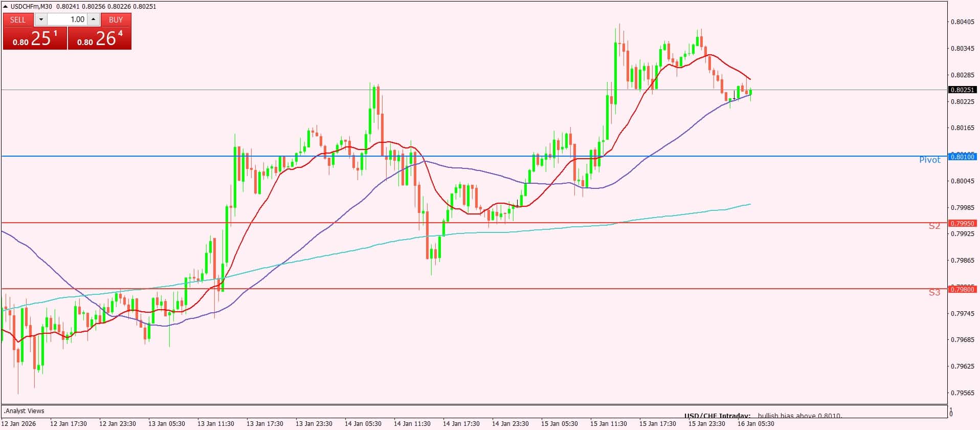
Task: Click the 13 Jan 23:30 time label
Action: [314, 423]
